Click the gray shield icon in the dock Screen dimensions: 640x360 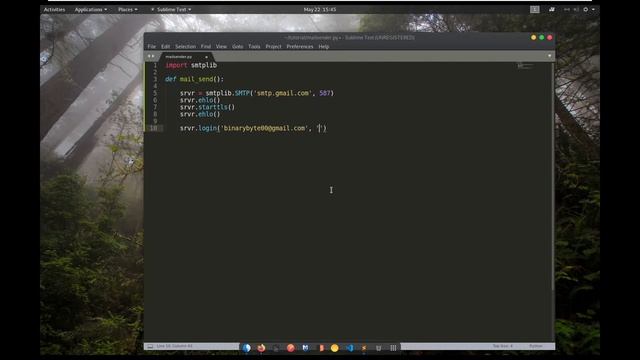[378, 348]
